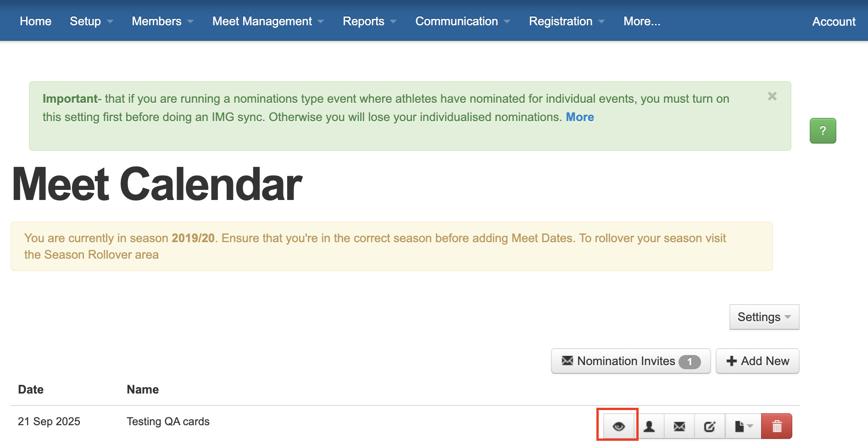This screenshot has width=868, height=444.
Task: Go to the Home menu item
Action: pos(35,21)
